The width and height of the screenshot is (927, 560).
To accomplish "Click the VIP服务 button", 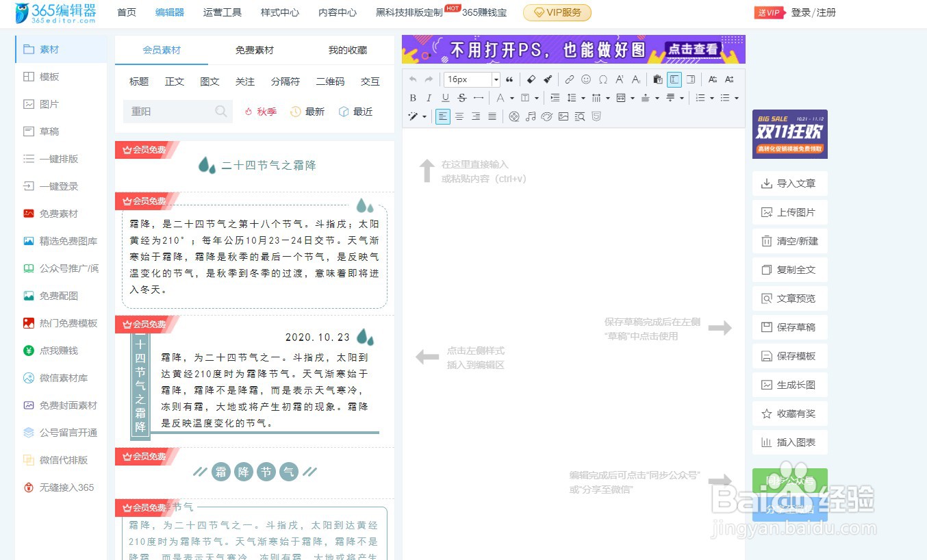I will pos(557,12).
